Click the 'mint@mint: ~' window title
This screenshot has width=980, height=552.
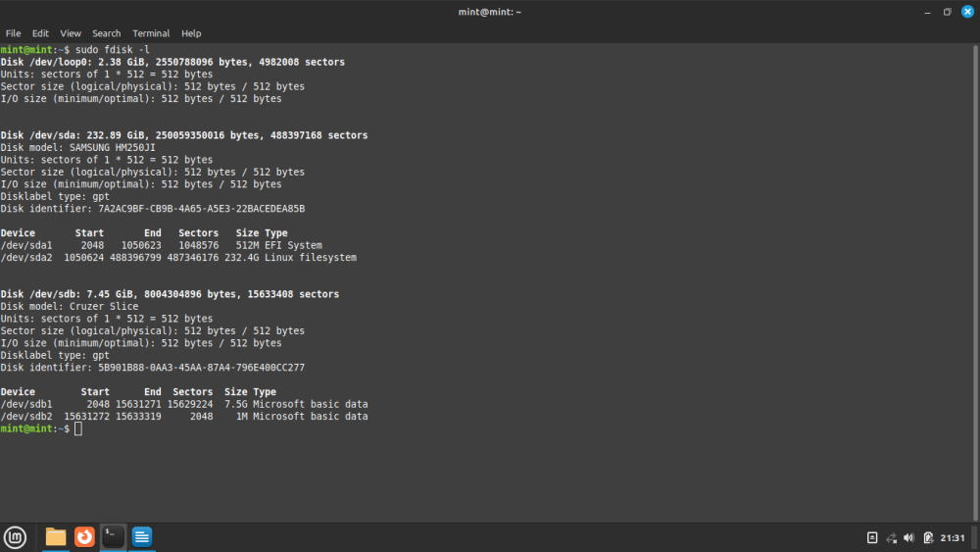(489, 12)
